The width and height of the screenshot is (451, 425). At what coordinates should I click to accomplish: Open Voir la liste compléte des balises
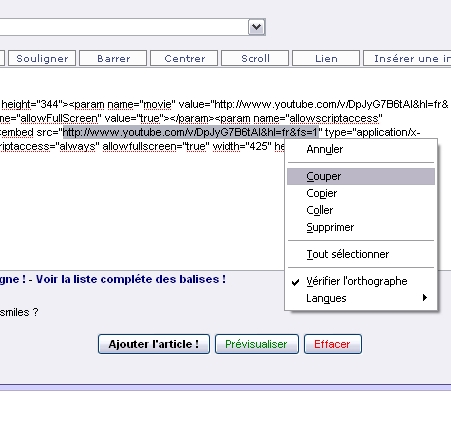point(131,279)
